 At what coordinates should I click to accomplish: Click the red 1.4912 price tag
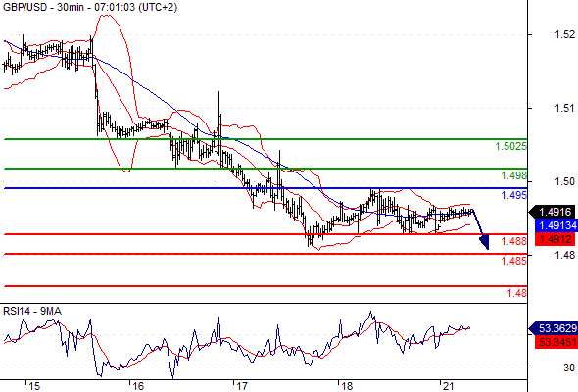click(554, 239)
